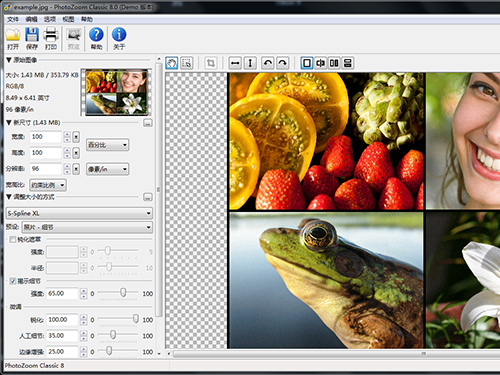Activate the crop tool icon
The image size is (500, 375).
coord(211,63)
